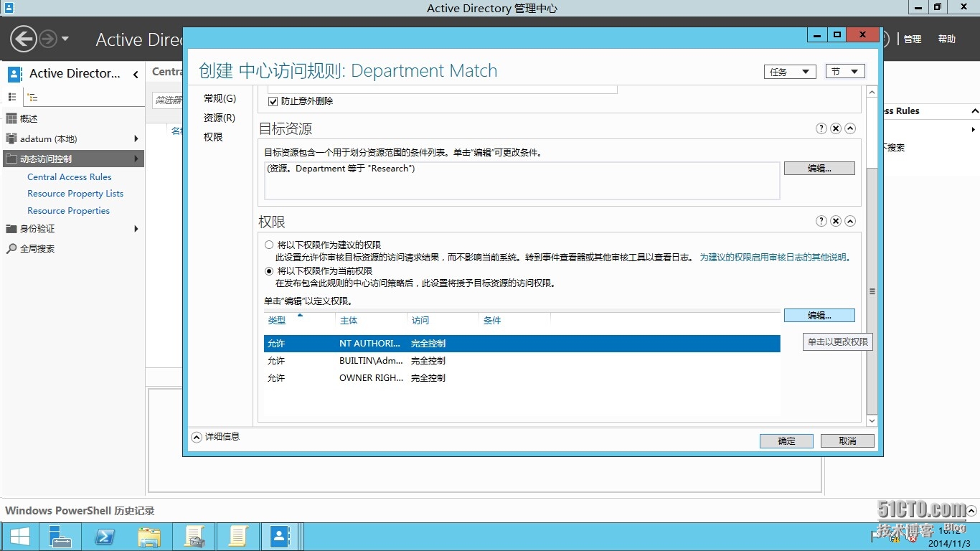980x551 pixels.
Task: Switch to Active Directory Administrative Center taskbar icon
Action: click(x=281, y=537)
